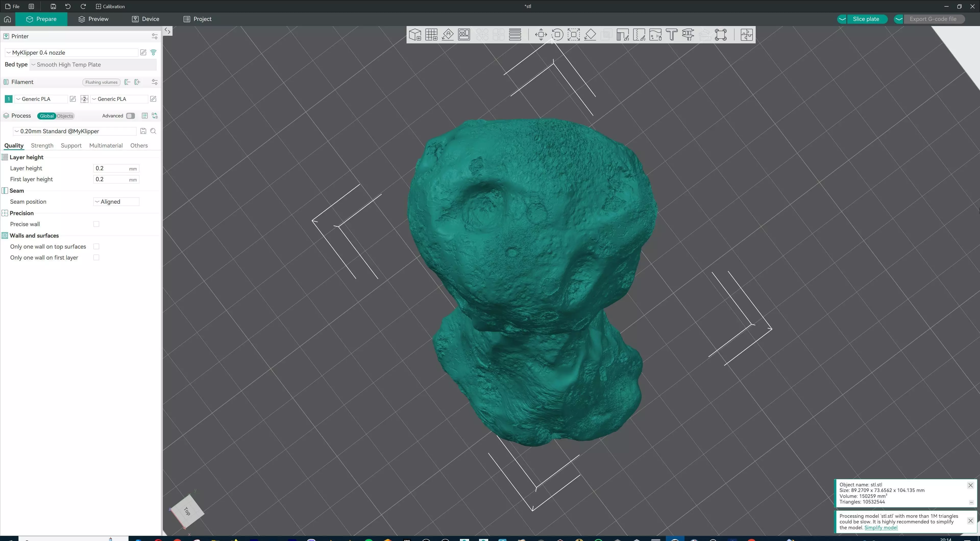Image resolution: width=980 pixels, height=541 pixels.
Task: Switch process scope to Global
Action: [47, 116]
